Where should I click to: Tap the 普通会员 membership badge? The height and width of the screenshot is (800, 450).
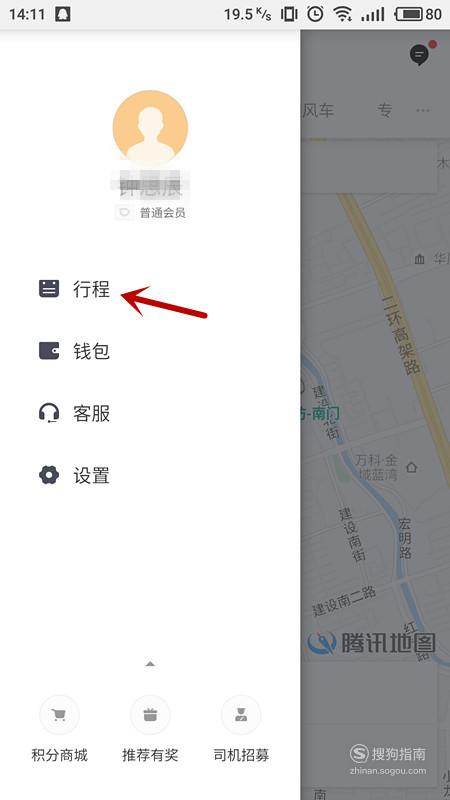point(151,213)
